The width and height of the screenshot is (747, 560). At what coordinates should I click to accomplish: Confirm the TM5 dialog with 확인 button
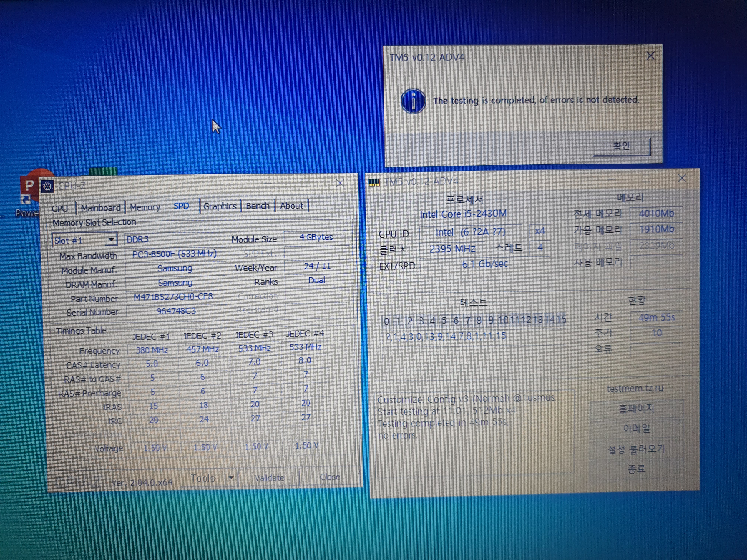tap(622, 146)
